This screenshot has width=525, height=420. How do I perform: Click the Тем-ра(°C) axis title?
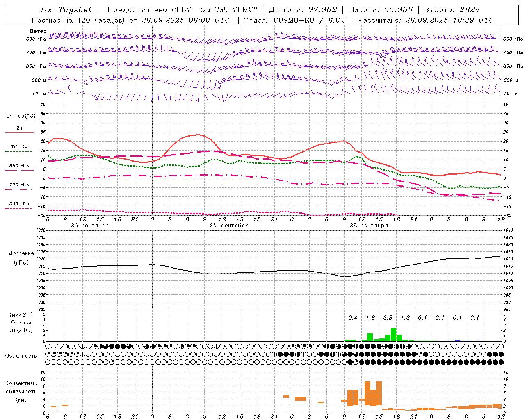pos(19,116)
